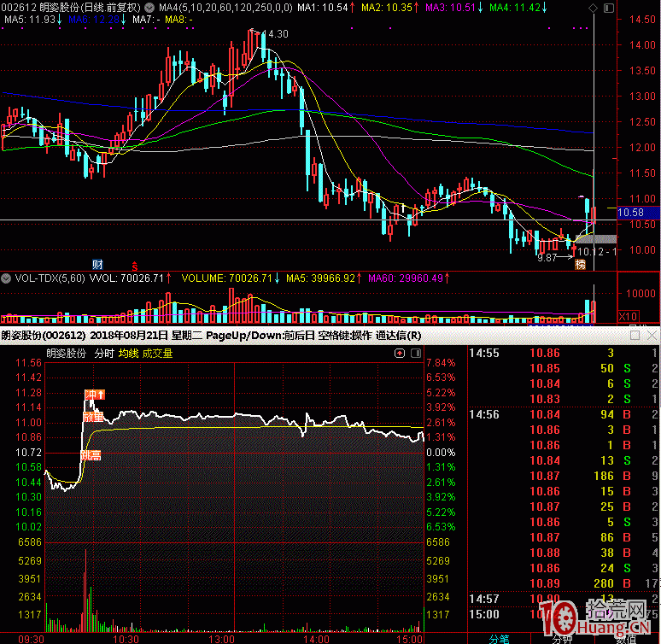Image resolution: width=661 pixels, height=644 pixels.
Task: Click the red S marker below candlesticks
Action: pyautogui.click(x=133, y=266)
